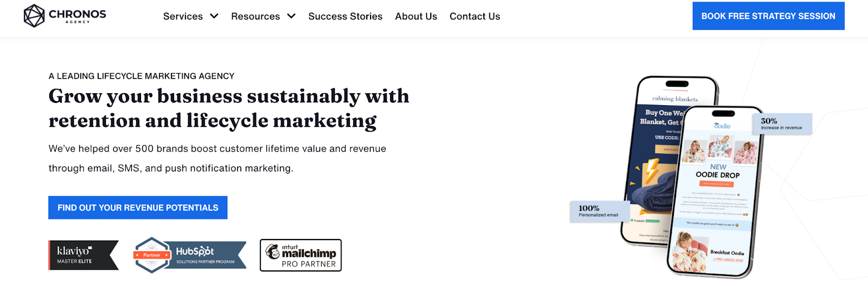Image resolution: width=868 pixels, height=297 pixels.
Task: Navigate to Contact Us
Action: [475, 16]
